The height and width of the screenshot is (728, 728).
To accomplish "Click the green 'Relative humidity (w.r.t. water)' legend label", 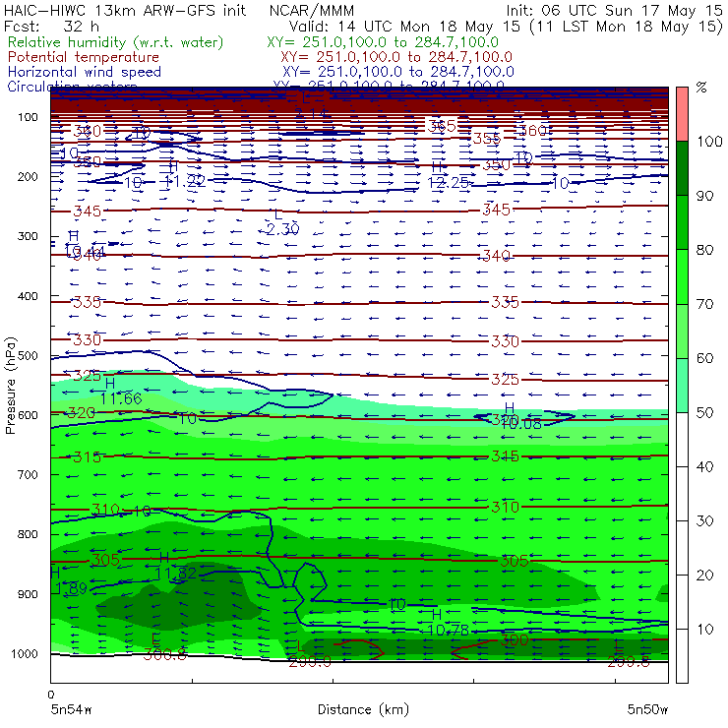I will coord(116,42).
